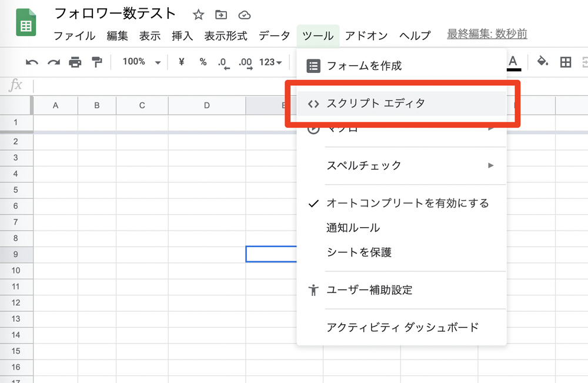Open the 123 number format dropdown
This screenshot has width=588, height=383.
click(x=270, y=62)
